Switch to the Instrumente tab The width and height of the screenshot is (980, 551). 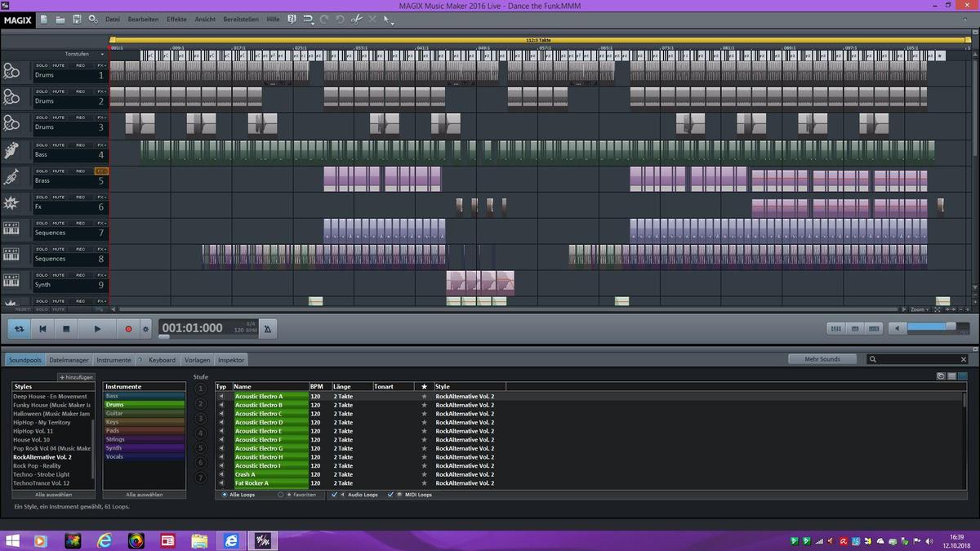[114, 359]
